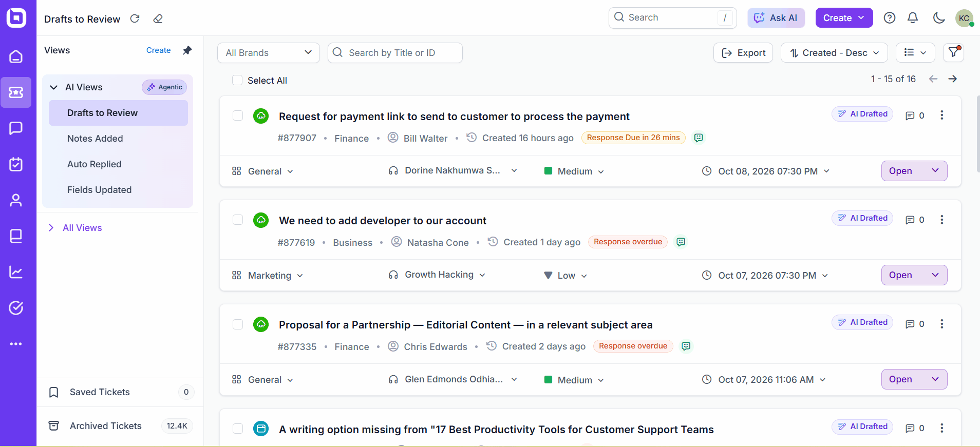
Task: Check the Select All checkbox
Action: [x=237, y=80]
